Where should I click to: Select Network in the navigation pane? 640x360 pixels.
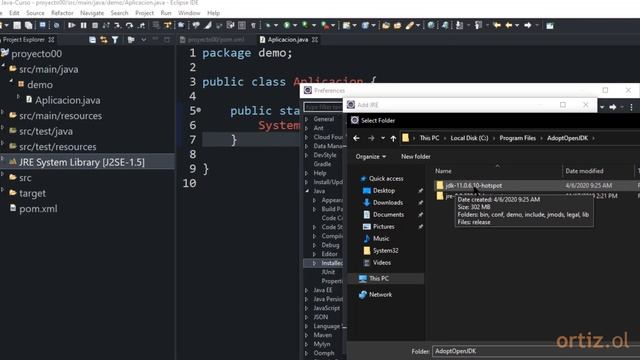pyautogui.click(x=380, y=295)
